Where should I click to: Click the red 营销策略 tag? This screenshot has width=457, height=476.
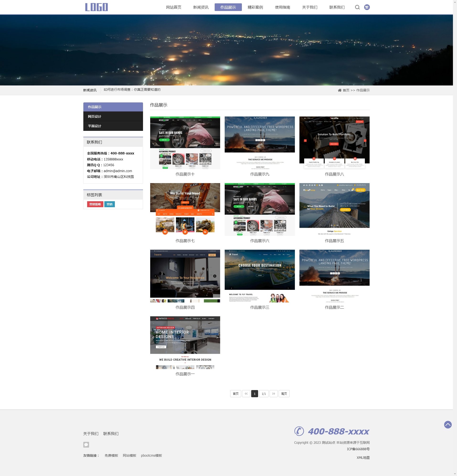[95, 204]
